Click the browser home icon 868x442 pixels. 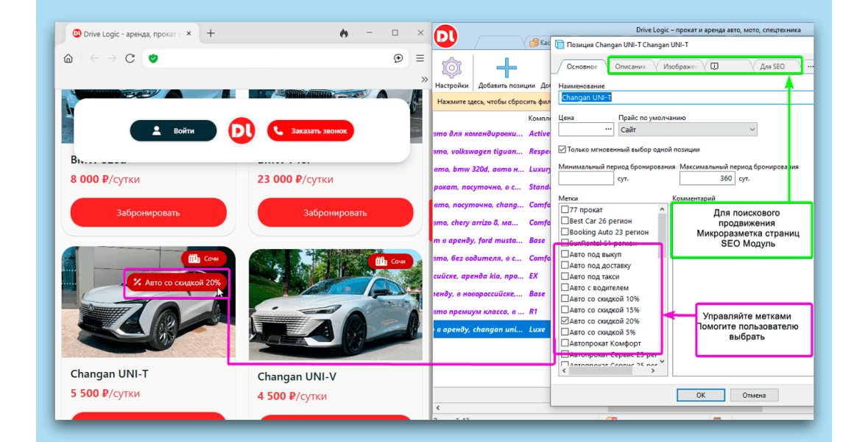68,58
